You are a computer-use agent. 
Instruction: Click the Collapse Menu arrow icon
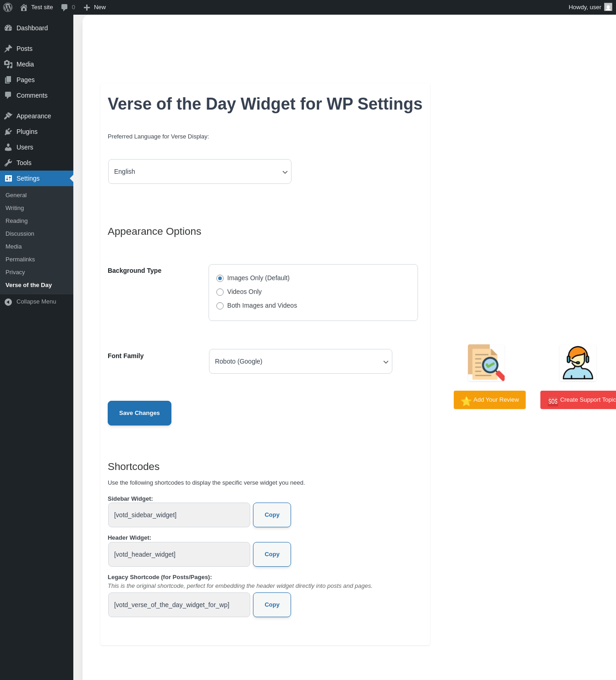pos(8,302)
